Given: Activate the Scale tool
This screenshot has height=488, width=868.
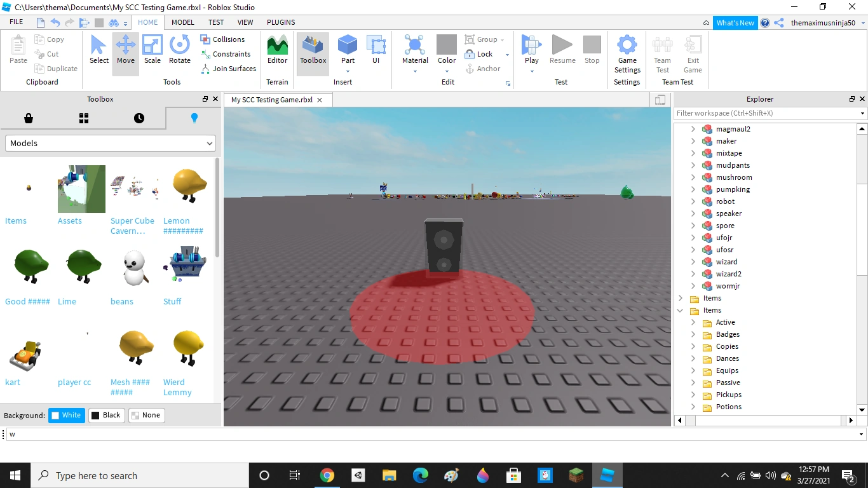Looking at the screenshot, I should [153, 50].
